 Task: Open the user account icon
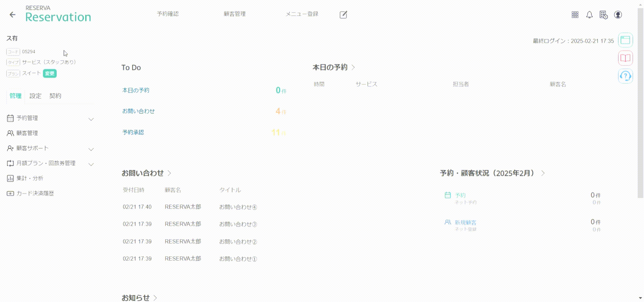coord(618,15)
